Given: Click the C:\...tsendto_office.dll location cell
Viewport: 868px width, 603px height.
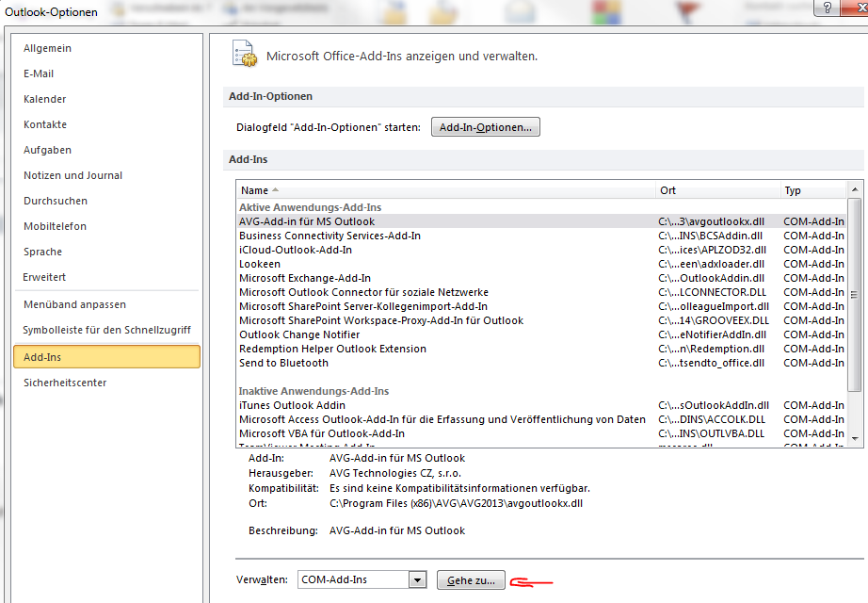Looking at the screenshot, I should pos(711,363).
